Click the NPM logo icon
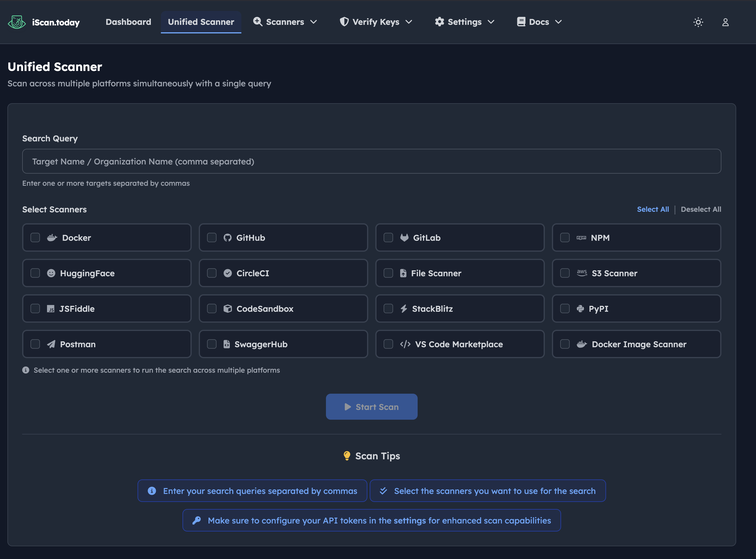The image size is (756, 559). tap(581, 238)
